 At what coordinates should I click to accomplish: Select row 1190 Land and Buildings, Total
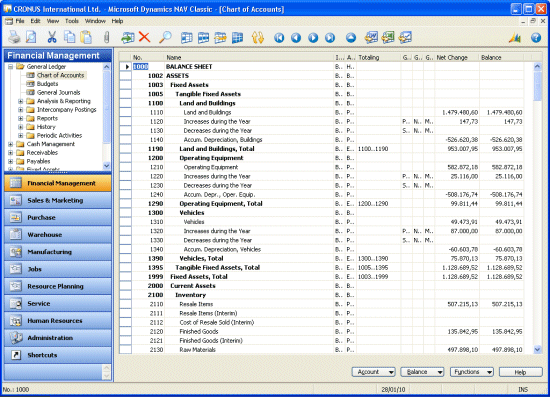pos(321,149)
